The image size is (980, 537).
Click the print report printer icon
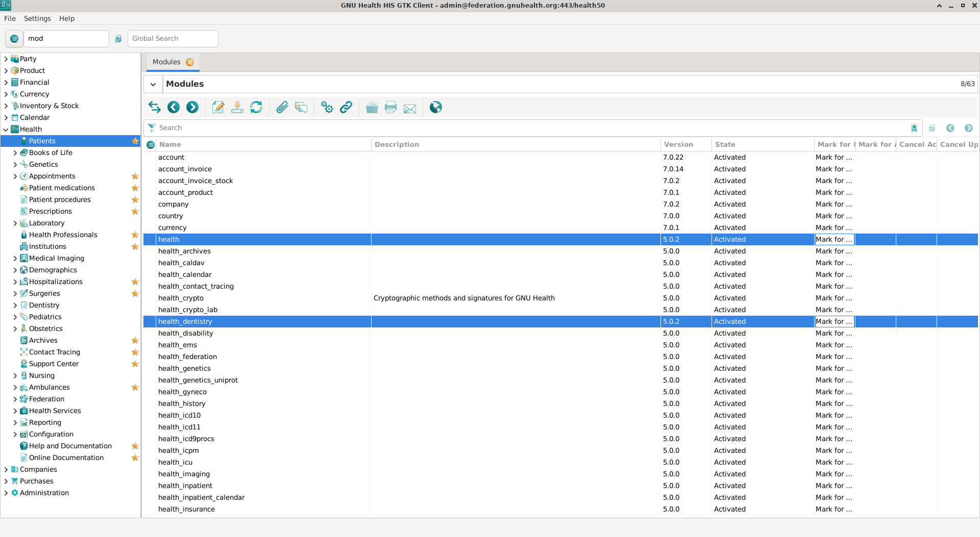pyautogui.click(x=391, y=107)
